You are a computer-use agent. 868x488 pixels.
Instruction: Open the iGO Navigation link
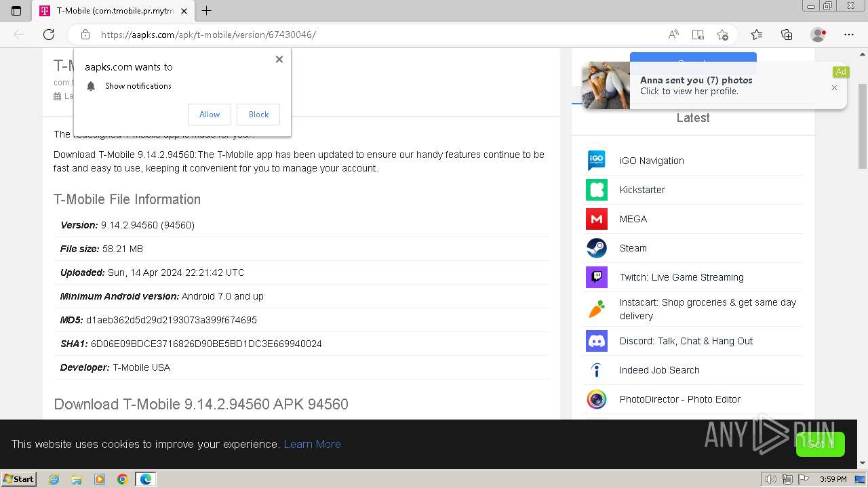pyautogui.click(x=652, y=161)
